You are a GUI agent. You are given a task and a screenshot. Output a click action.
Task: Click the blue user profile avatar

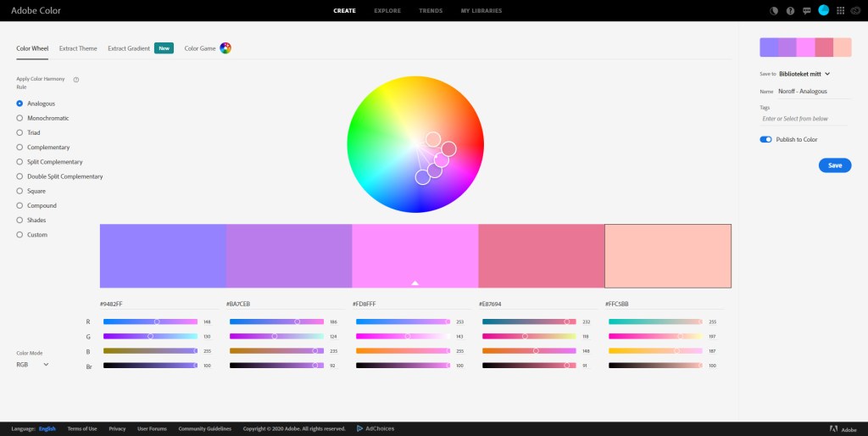pos(823,10)
